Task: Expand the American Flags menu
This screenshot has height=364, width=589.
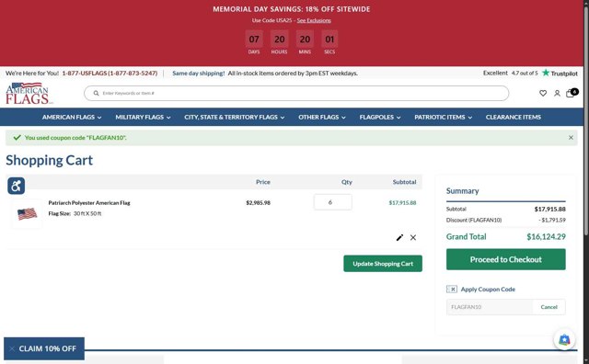Action: tap(72, 117)
